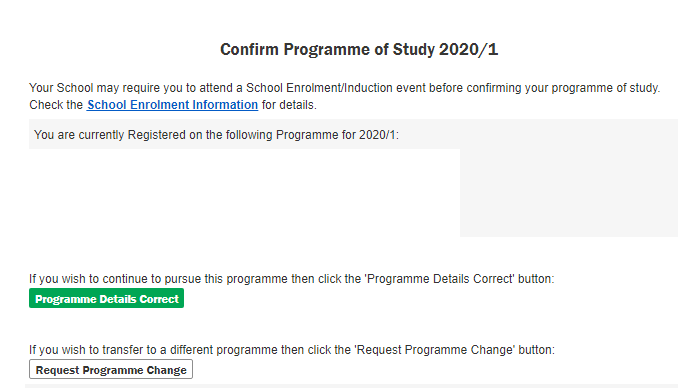Image resolution: width=678 pixels, height=388 pixels.
Task: Click the grey strip below Request Programme Change
Action: [352, 386]
